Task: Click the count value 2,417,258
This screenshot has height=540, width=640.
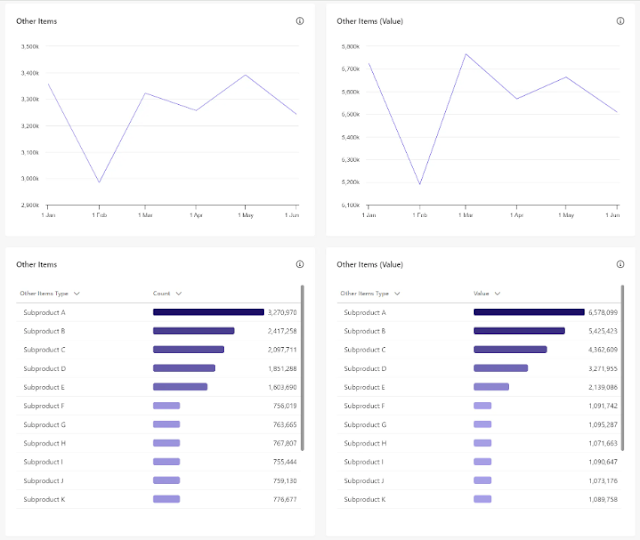Action: pos(282,331)
